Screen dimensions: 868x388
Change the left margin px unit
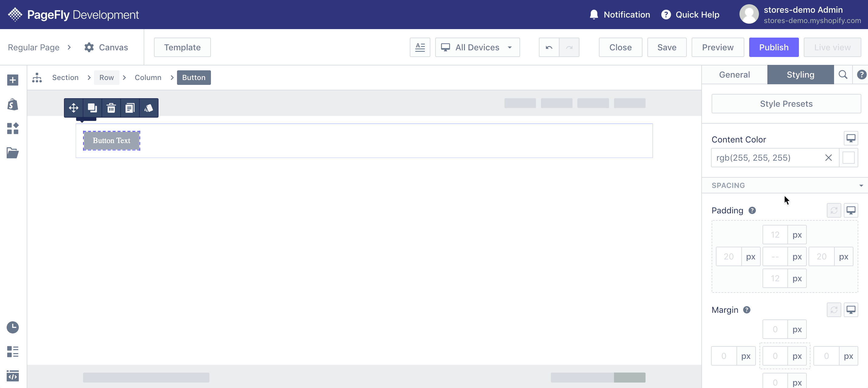point(746,356)
